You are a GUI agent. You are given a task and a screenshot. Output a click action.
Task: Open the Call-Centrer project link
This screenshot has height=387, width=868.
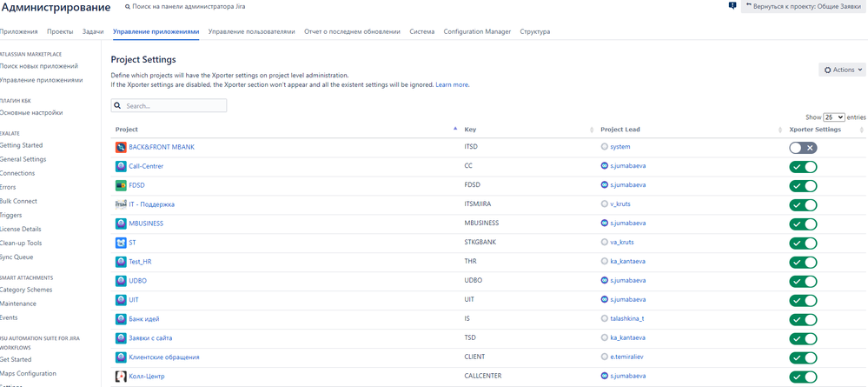click(146, 166)
